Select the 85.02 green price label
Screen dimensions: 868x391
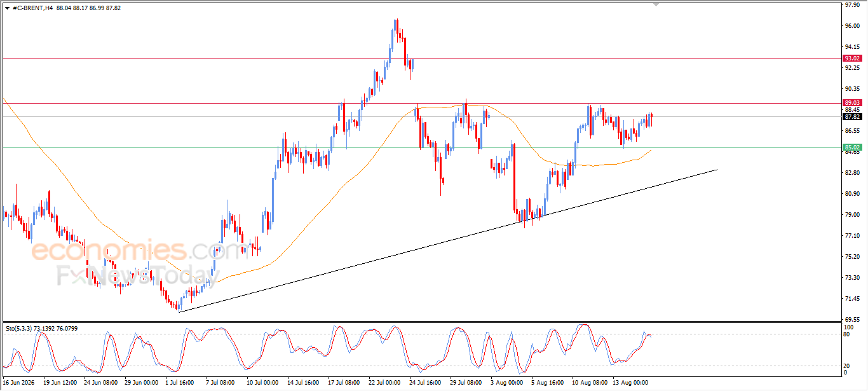[x=851, y=147]
